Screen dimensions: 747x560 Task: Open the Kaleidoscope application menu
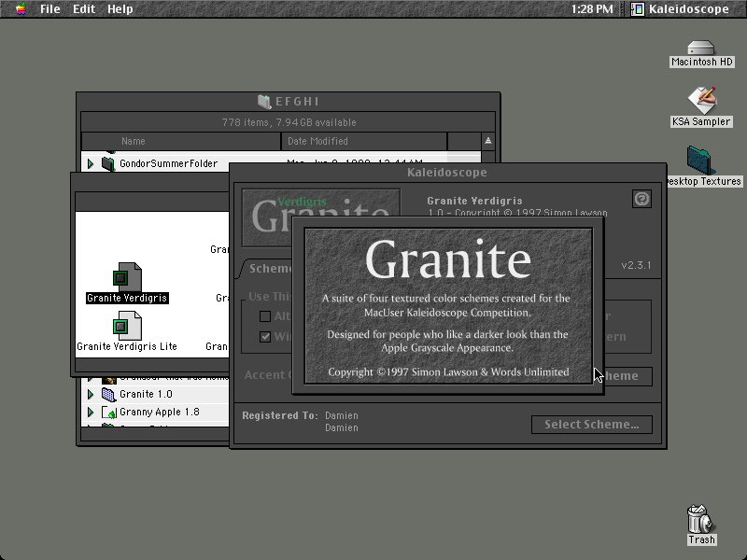[x=681, y=8]
